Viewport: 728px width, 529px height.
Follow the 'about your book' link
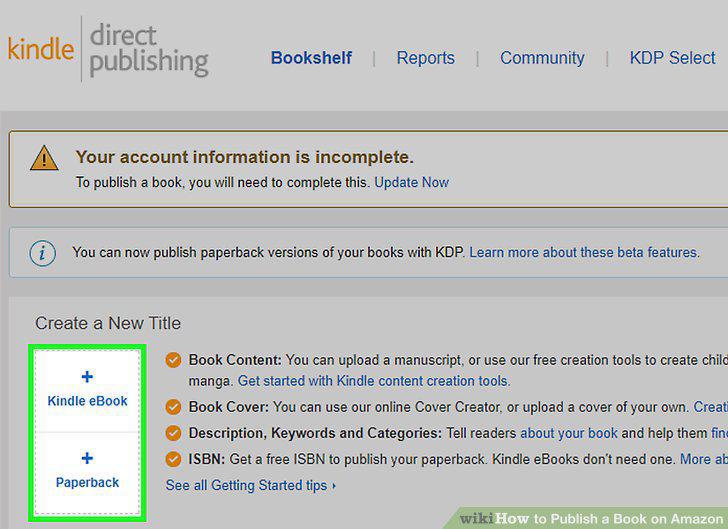(569, 433)
